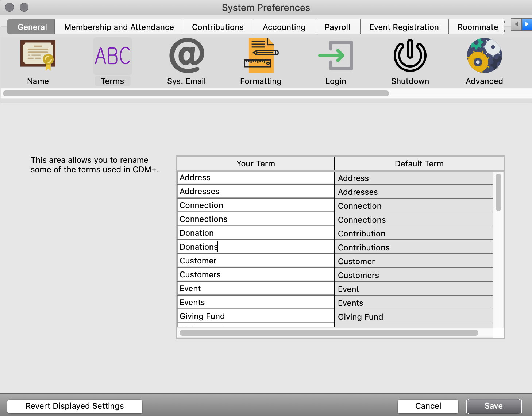This screenshot has height=416, width=532.
Task: Open the Shutdown power icon
Action: click(x=410, y=56)
